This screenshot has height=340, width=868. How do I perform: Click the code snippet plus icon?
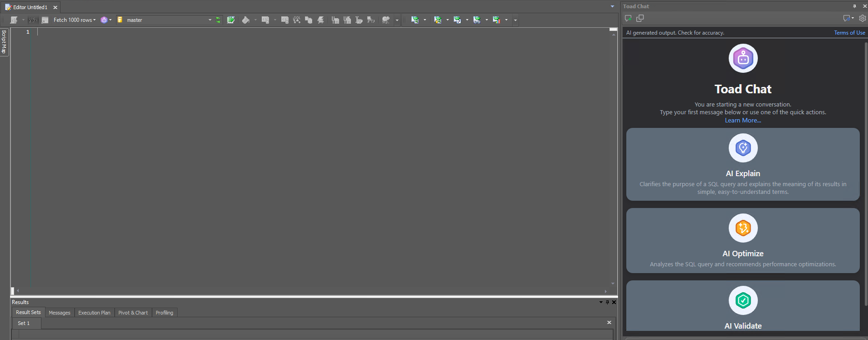coord(265,20)
